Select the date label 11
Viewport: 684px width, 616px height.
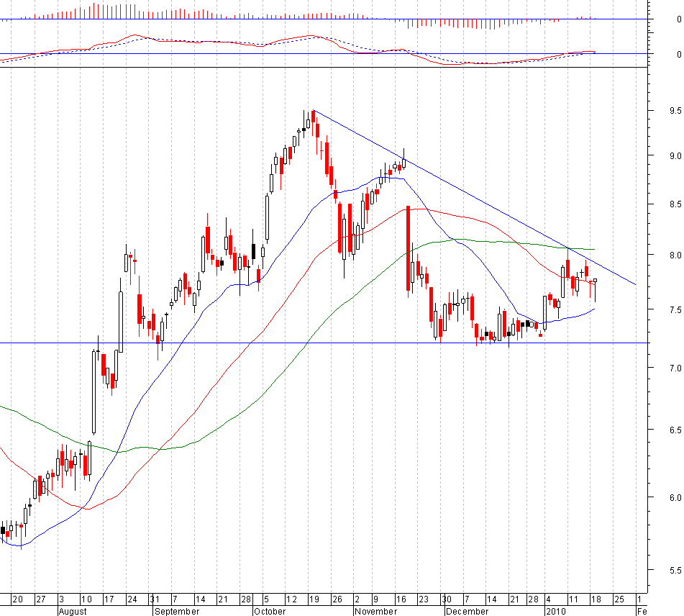573,599
